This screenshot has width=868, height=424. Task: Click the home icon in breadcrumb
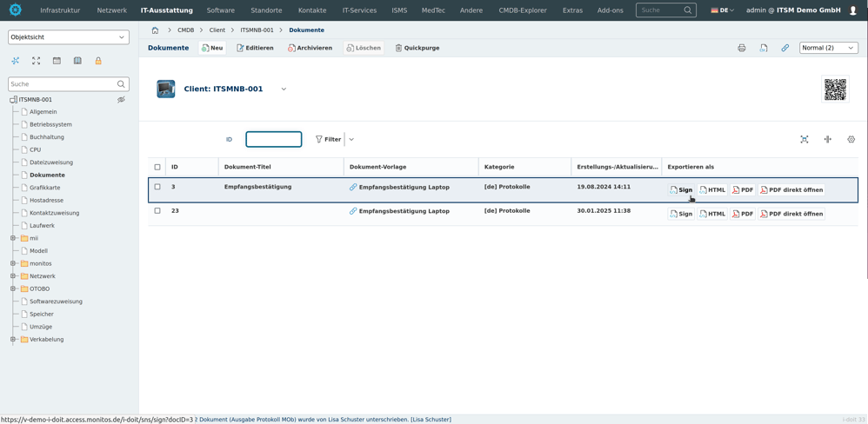click(x=155, y=30)
